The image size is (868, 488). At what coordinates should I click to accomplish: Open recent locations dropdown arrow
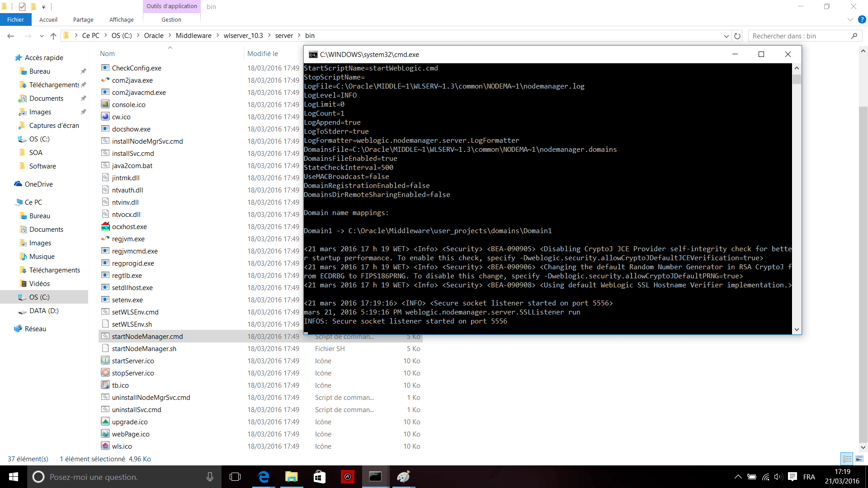pyautogui.click(x=42, y=36)
